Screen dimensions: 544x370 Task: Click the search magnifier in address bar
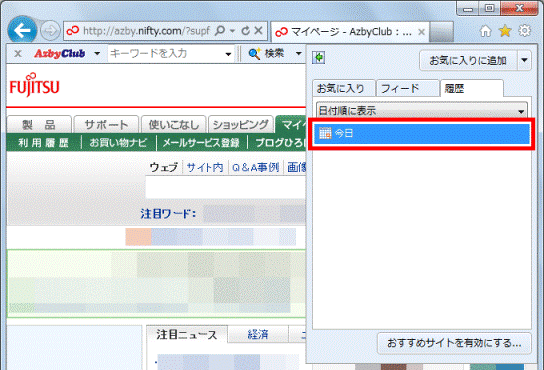coord(220,31)
